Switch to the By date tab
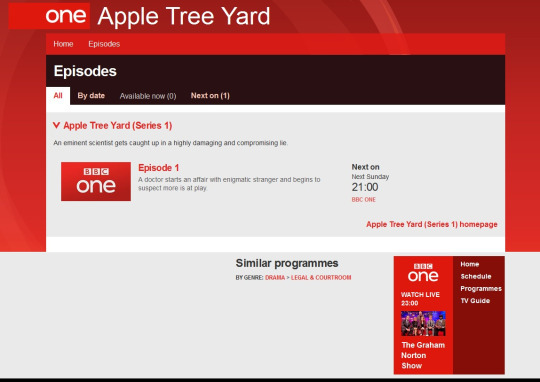 [x=91, y=96]
